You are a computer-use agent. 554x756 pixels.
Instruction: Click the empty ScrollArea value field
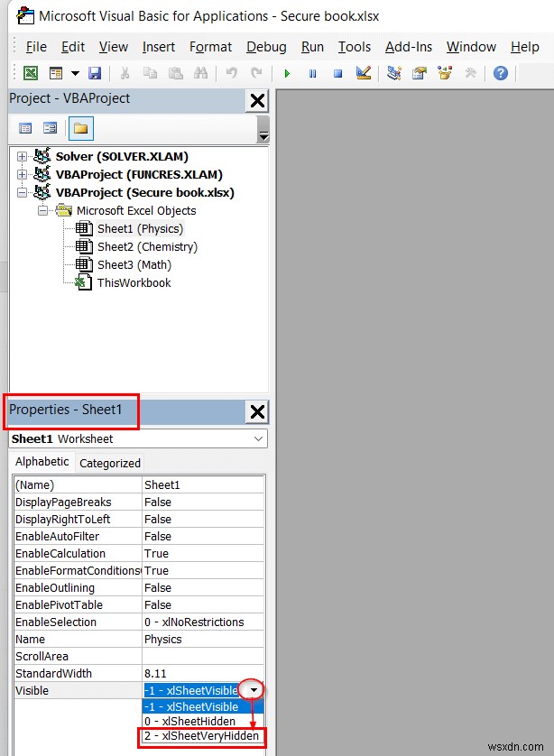tap(203, 656)
